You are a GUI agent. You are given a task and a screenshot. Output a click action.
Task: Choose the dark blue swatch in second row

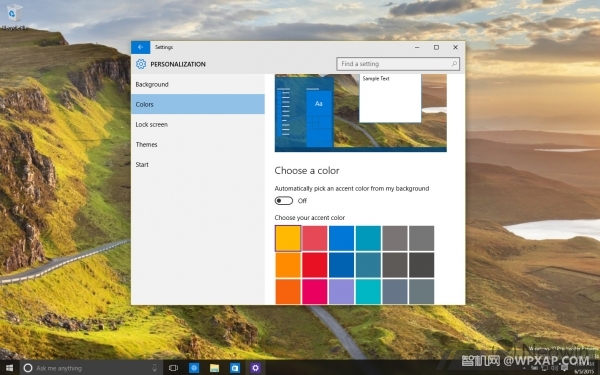(341, 265)
